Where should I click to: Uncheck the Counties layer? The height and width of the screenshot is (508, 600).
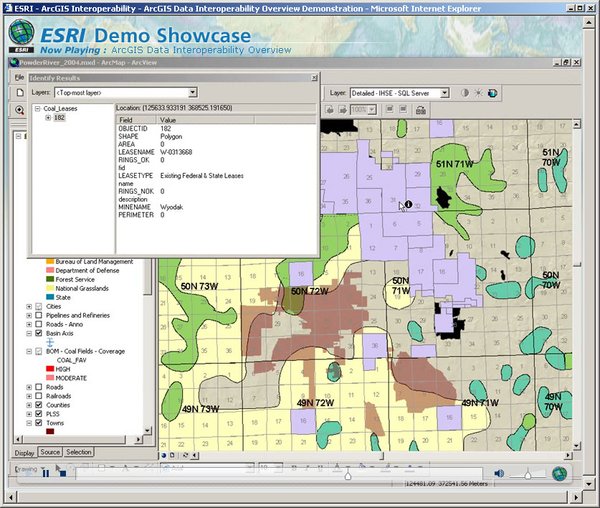point(39,405)
